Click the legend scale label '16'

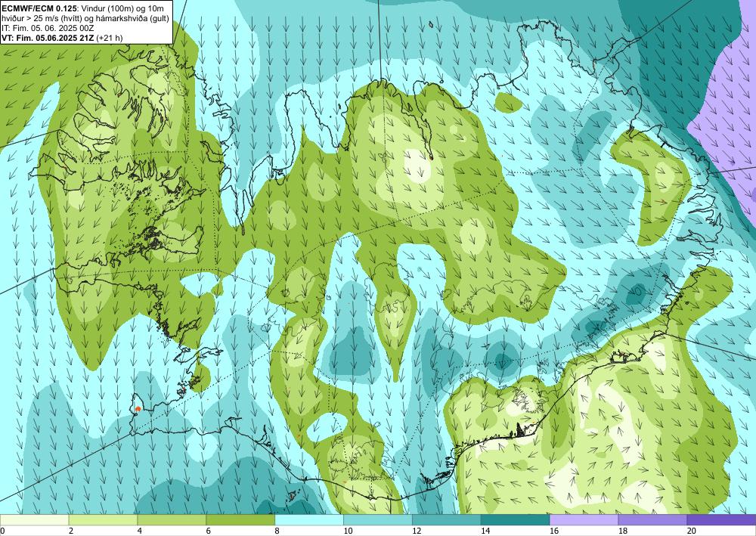tap(554, 531)
